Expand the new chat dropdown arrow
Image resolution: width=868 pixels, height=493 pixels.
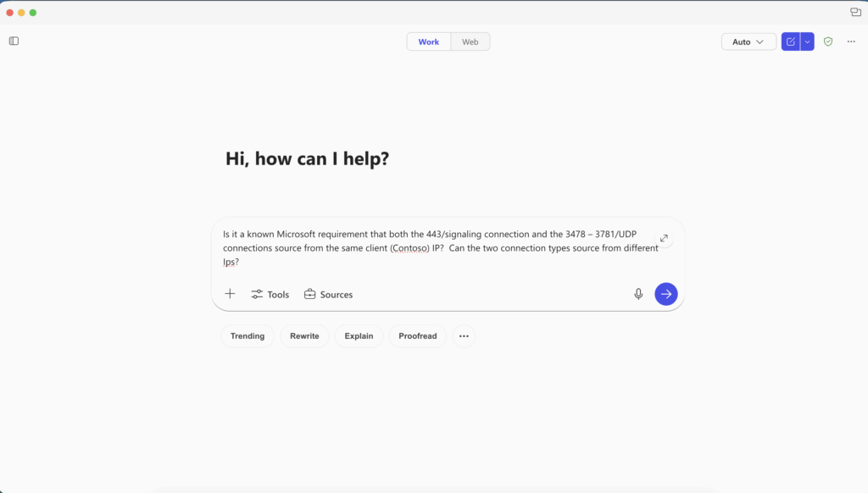808,42
